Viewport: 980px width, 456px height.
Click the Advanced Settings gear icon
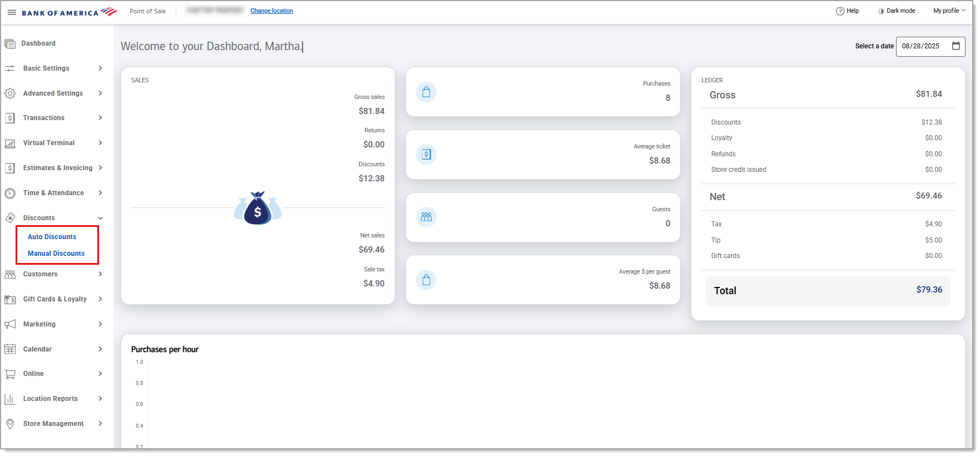10,93
